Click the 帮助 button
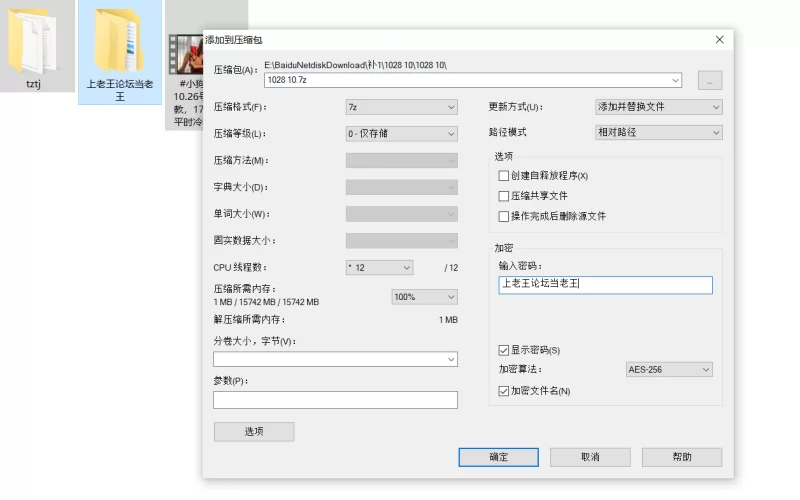Image resolution: width=800 pixels, height=500 pixels. point(682,457)
